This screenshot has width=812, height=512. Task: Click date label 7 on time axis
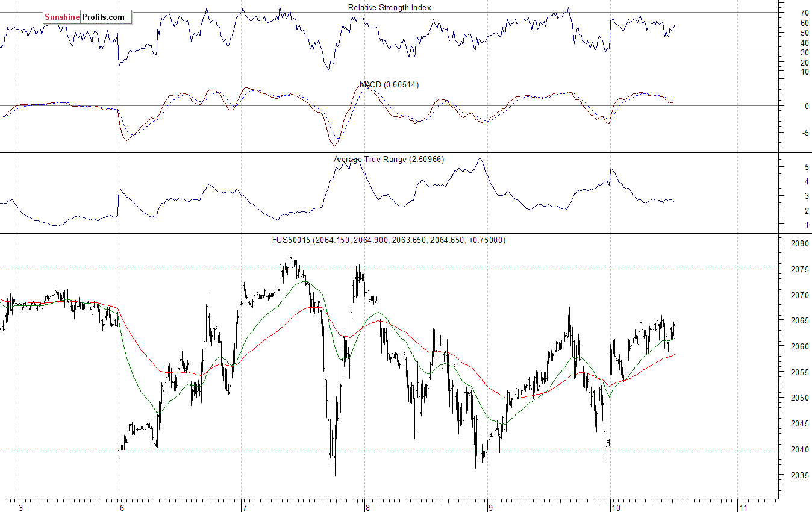244,507
